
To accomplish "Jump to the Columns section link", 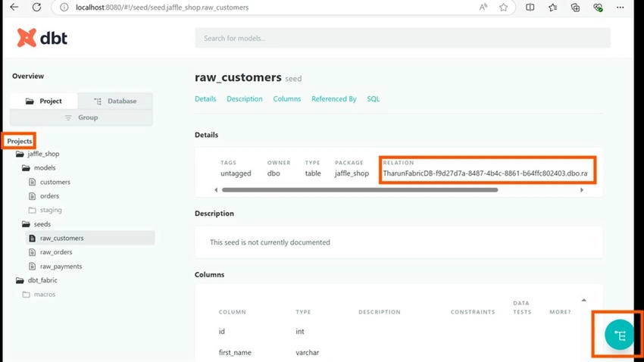I will pos(287,99).
